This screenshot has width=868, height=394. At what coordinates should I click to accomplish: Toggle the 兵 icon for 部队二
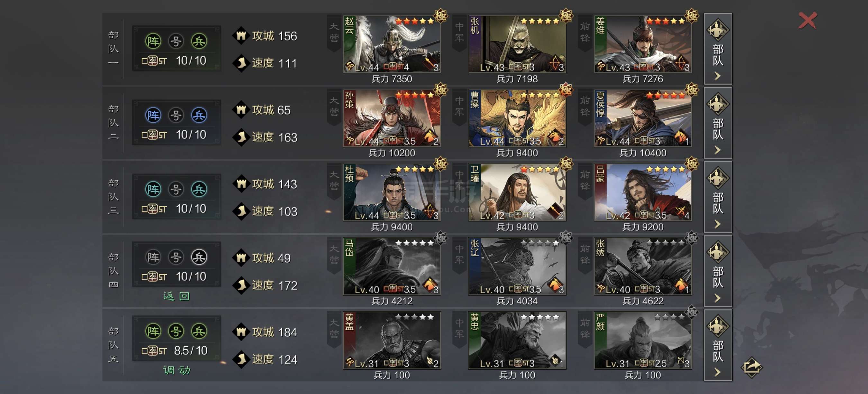click(199, 115)
